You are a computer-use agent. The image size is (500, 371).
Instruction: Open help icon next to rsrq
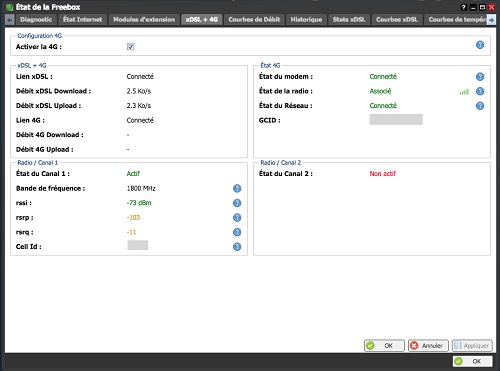237,232
